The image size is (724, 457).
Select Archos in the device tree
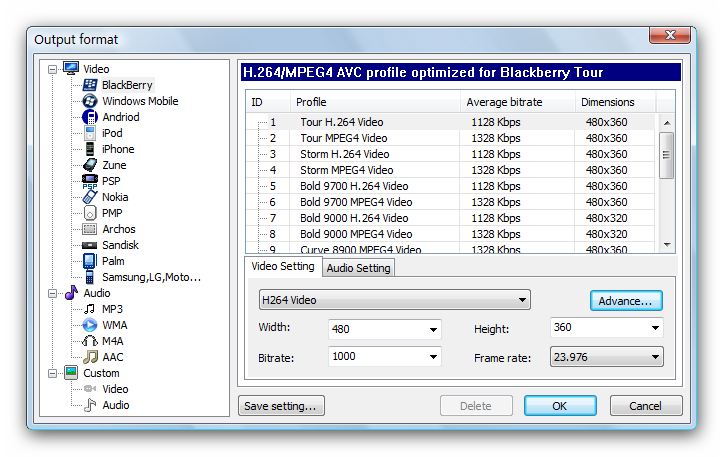pos(119,229)
